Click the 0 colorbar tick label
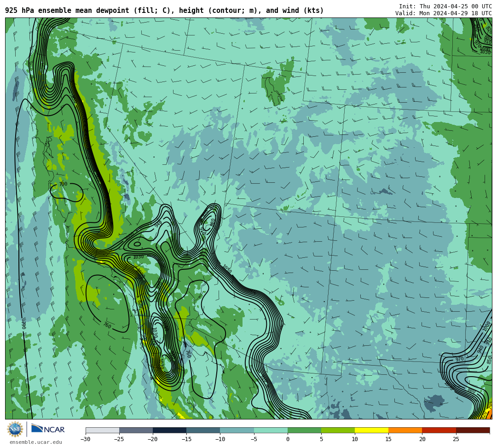The width and height of the screenshot is (497, 448). [x=288, y=439]
